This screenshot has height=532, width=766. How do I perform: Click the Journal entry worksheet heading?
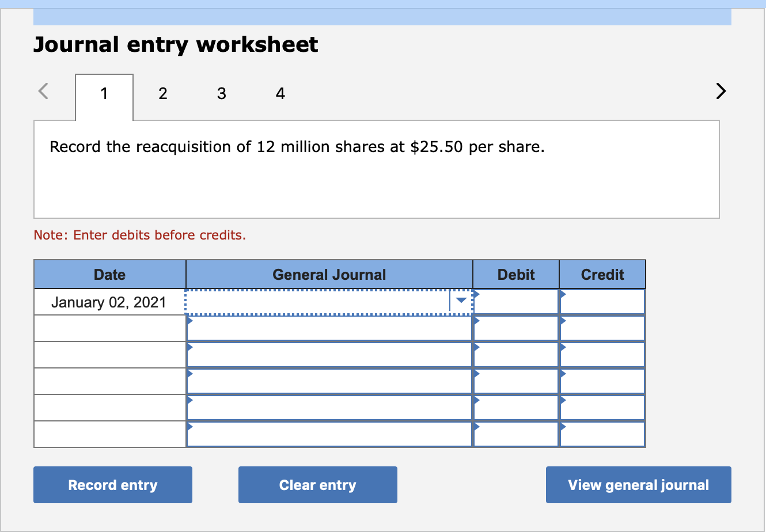[x=176, y=44]
